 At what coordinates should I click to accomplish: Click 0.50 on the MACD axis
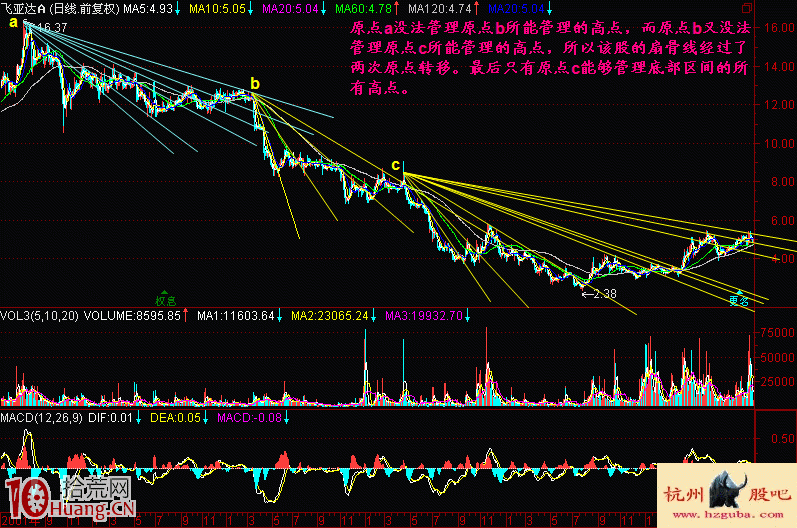point(783,439)
